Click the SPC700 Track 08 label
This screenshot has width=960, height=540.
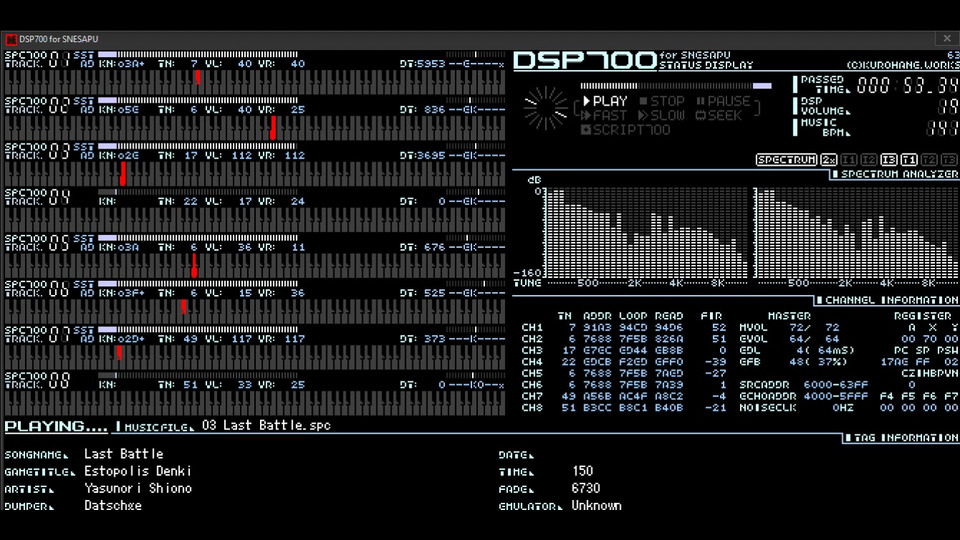(x=37, y=381)
